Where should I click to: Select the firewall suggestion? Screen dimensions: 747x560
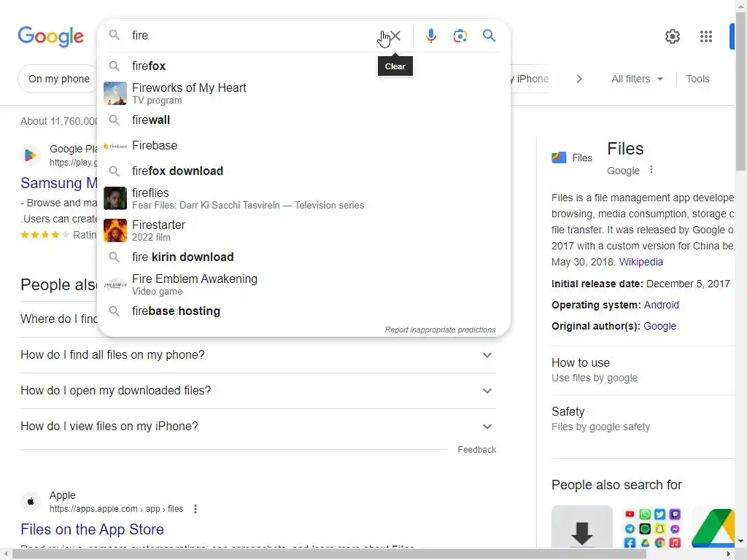303,120
